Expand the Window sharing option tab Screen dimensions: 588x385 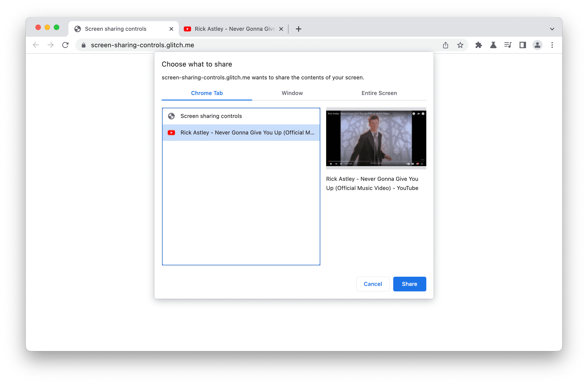coord(292,93)
